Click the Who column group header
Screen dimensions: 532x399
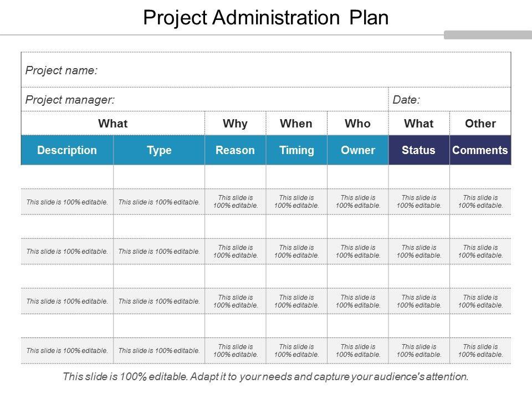point(357,124)
